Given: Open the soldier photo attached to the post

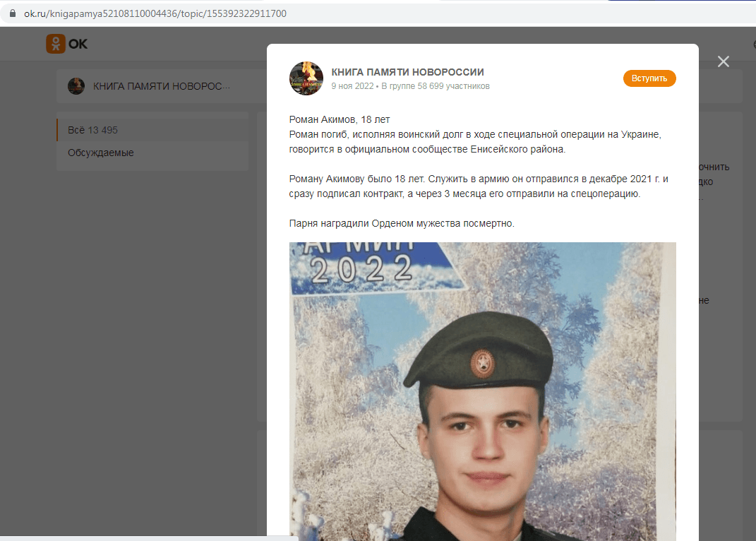Looking at the screenshot, I should point(483,391).
